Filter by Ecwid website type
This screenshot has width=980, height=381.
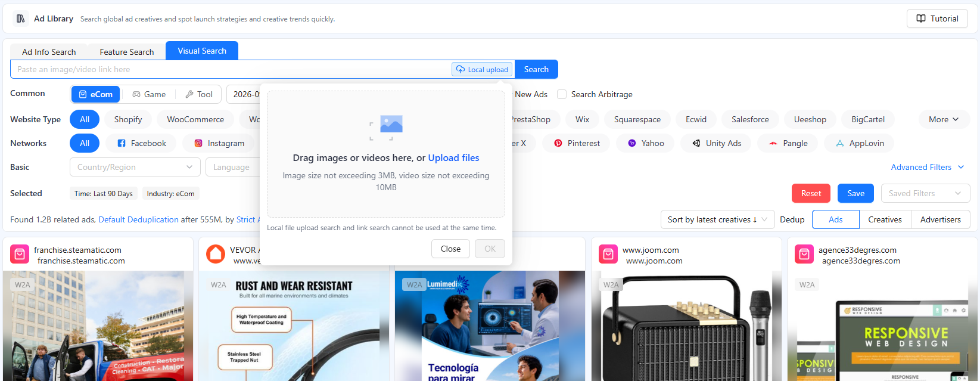(x=696, y=119)
